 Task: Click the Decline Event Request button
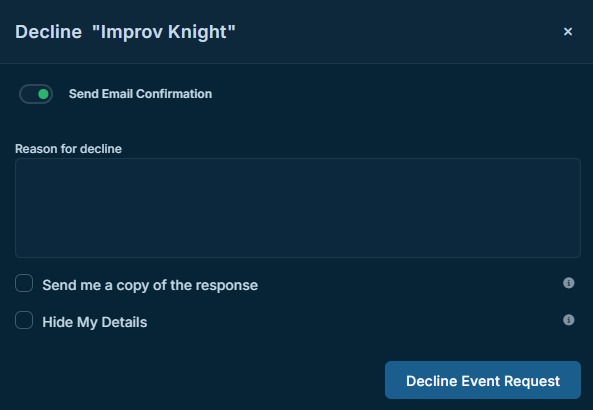[x=483, y=380]
